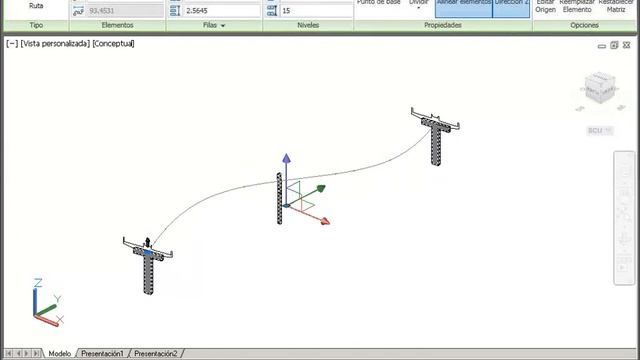Click the gizmo's green Y axis arrow
The image size is (640, 360).
(x=321, y=189)
